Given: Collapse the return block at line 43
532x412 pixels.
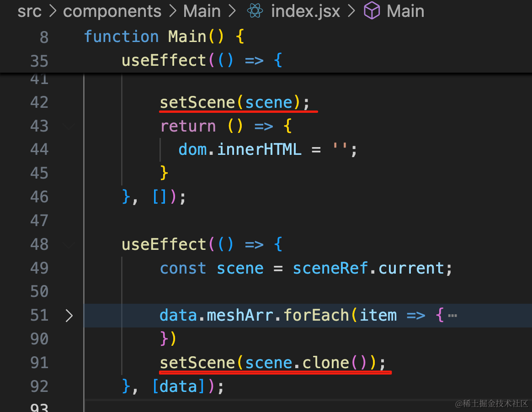Looking at the screenshot, I should pyautogui.click(x=69, y=127).
